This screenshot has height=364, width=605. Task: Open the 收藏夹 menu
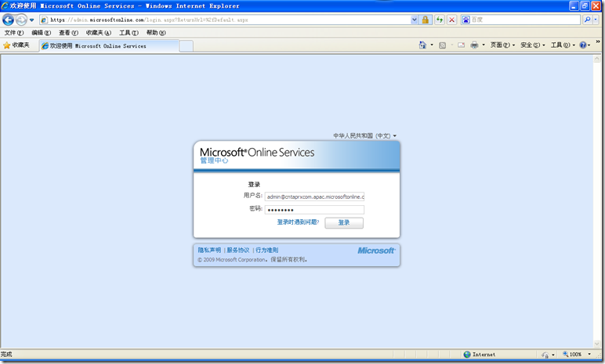(99, 33)
